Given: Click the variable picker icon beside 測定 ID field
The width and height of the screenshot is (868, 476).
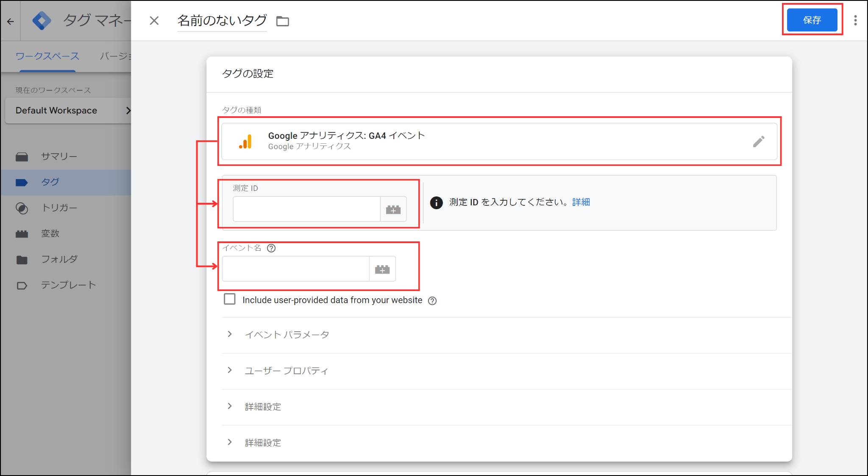Looking at the screenshot, I should (393, 209).
